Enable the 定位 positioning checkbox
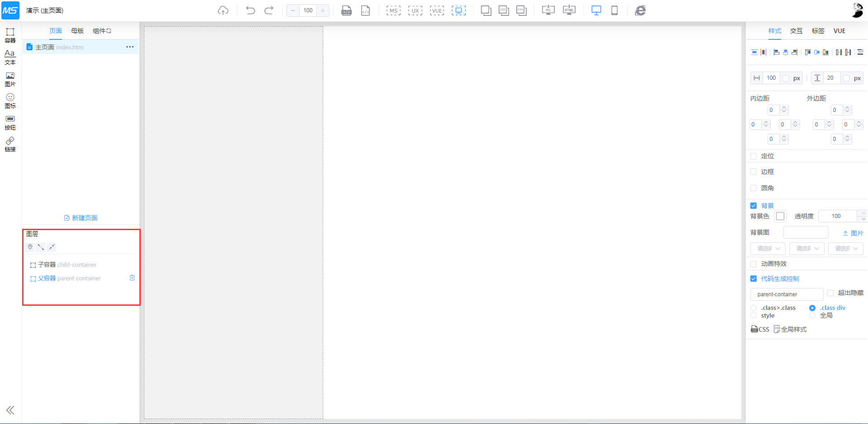868x424 pixels. pyautogui.click(x=754, y=156)
